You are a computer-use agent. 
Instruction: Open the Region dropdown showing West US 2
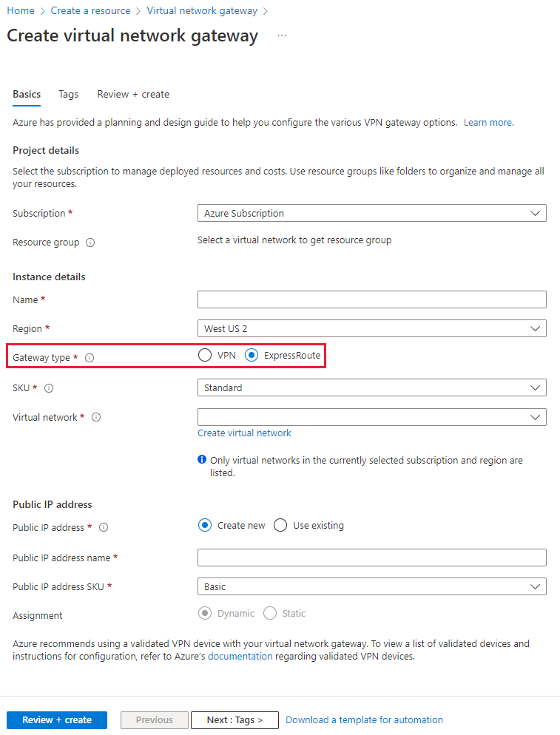372,328
